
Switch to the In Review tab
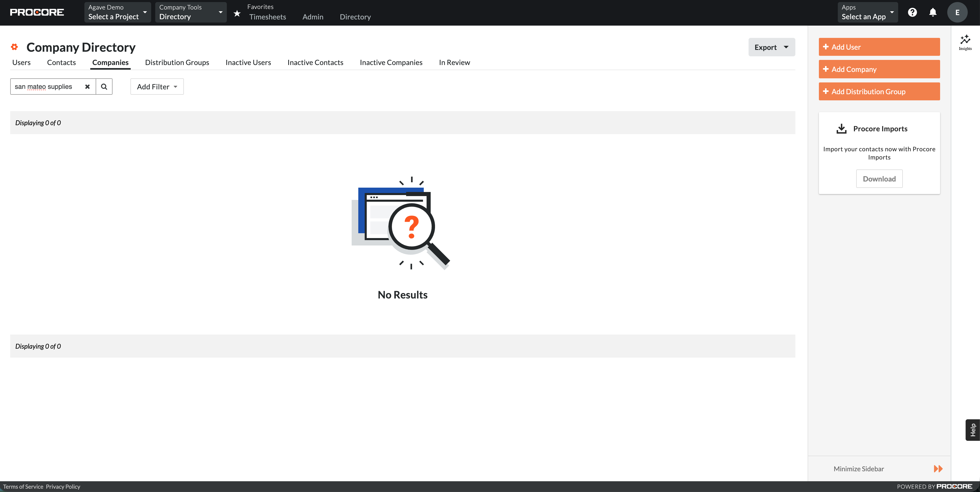click(x=454, y=62)
